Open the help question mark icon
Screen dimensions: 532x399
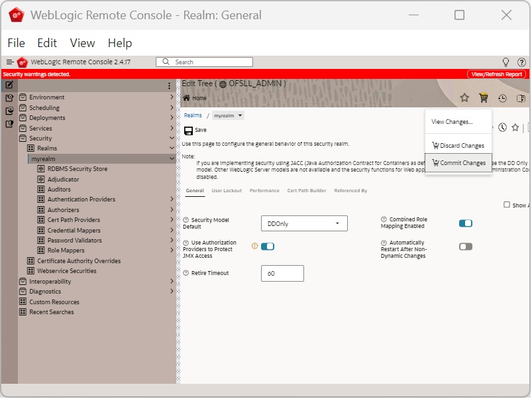tap(521, 62)
